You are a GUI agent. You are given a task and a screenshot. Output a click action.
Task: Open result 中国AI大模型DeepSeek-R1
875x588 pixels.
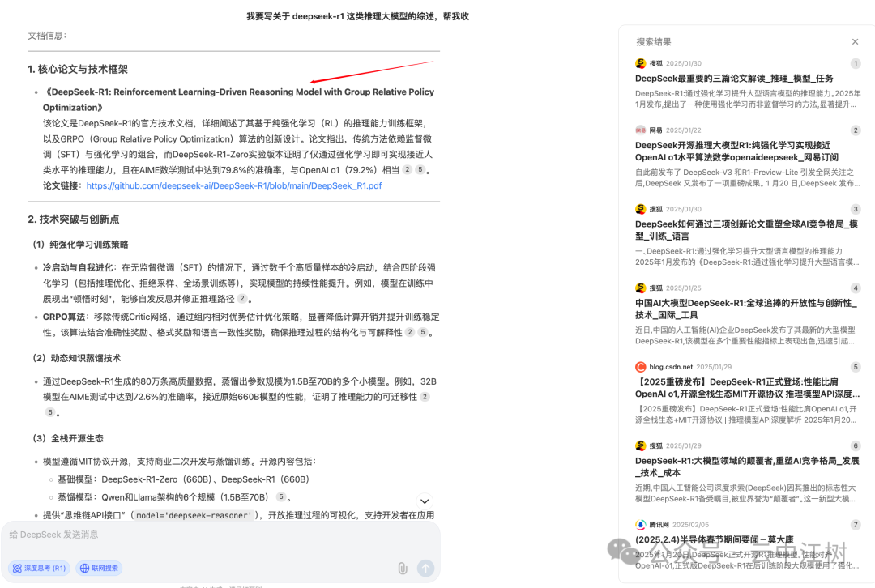click(745, 309)
